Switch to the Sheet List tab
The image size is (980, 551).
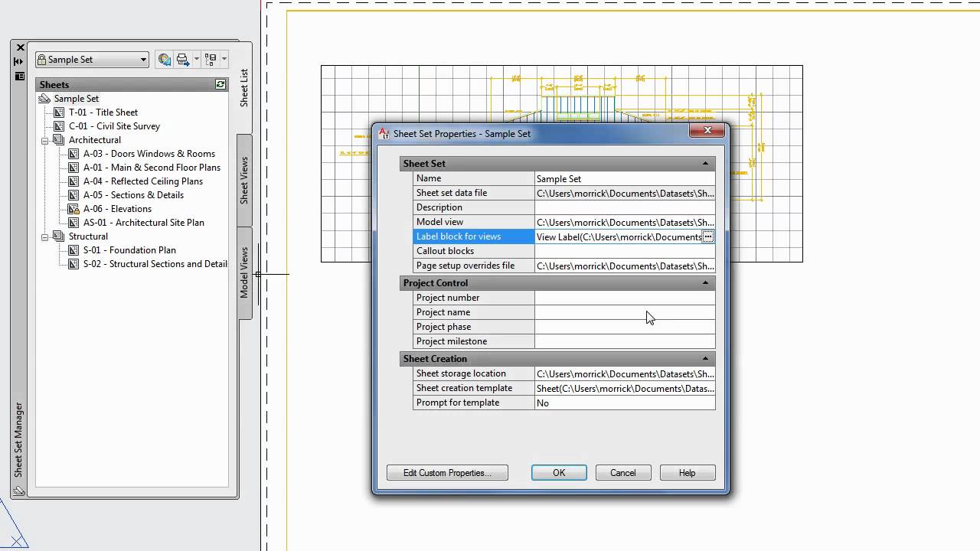245,88
